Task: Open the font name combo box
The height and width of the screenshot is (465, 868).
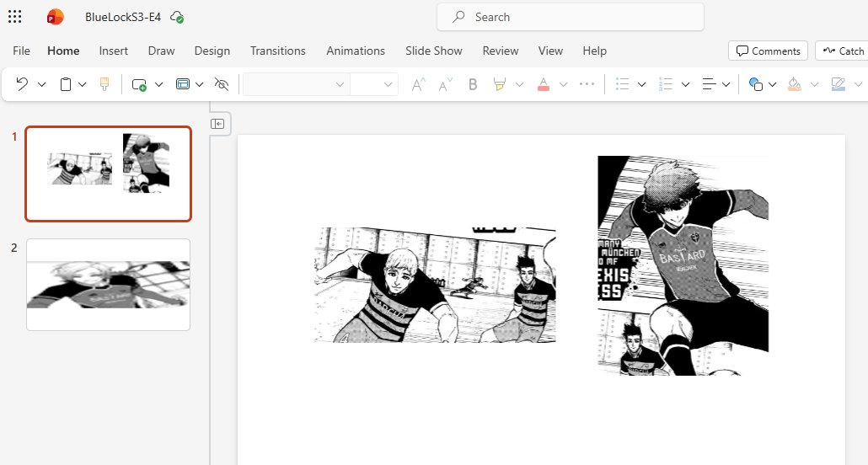Action: click(x=296, y=84)
